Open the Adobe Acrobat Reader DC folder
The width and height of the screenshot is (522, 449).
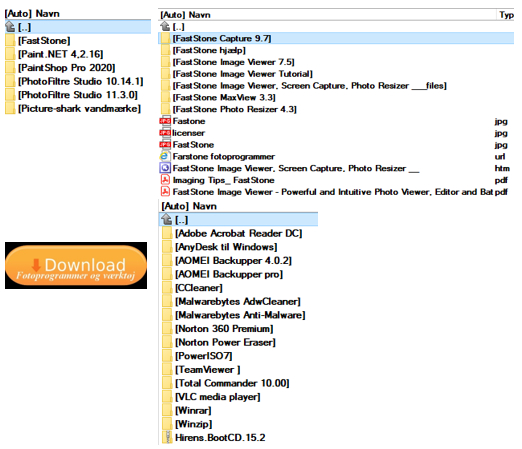point(239,233)
